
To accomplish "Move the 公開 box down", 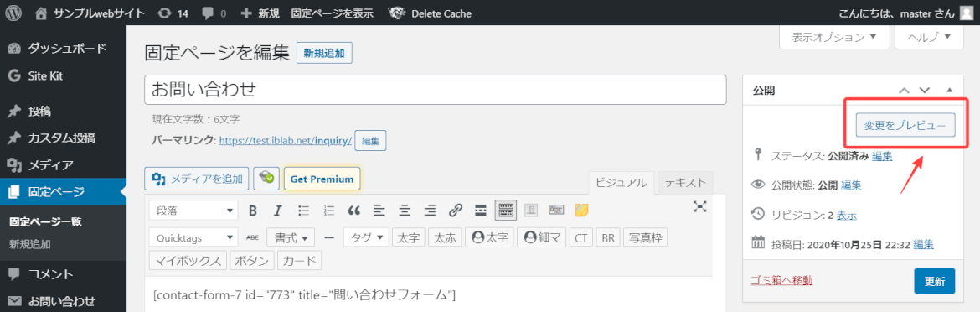I will (x=925, y=90).
